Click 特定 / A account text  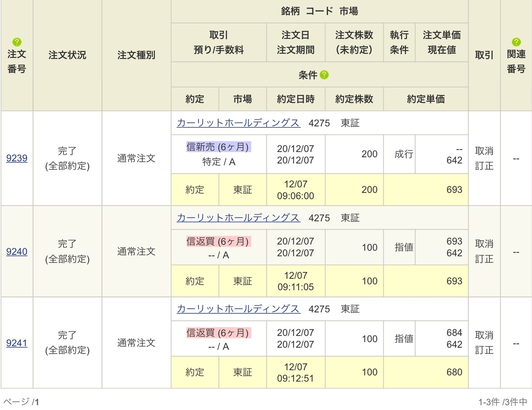[x=219, y=162]
